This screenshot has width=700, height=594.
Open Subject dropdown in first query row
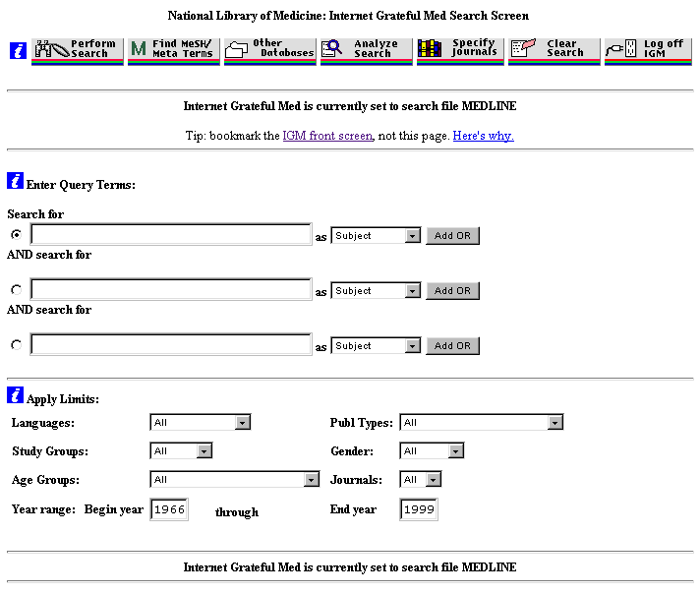(376, 235)
